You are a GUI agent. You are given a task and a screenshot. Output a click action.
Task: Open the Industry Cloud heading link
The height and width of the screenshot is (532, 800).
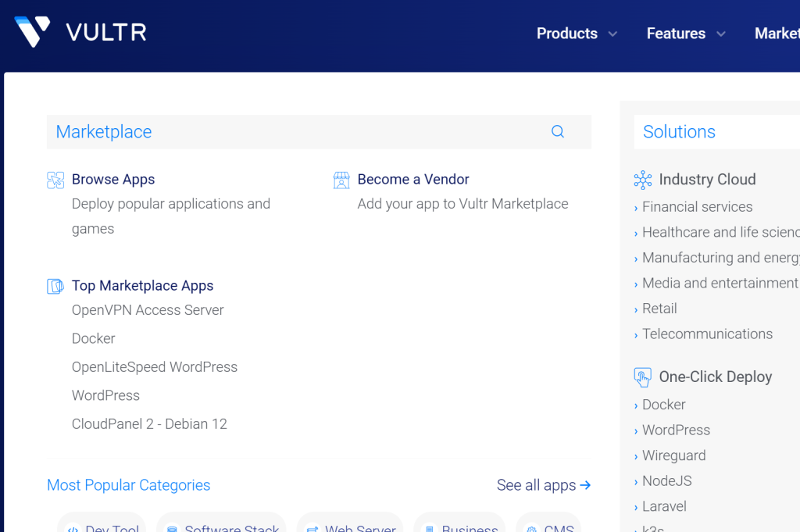[x=707, y=180]
